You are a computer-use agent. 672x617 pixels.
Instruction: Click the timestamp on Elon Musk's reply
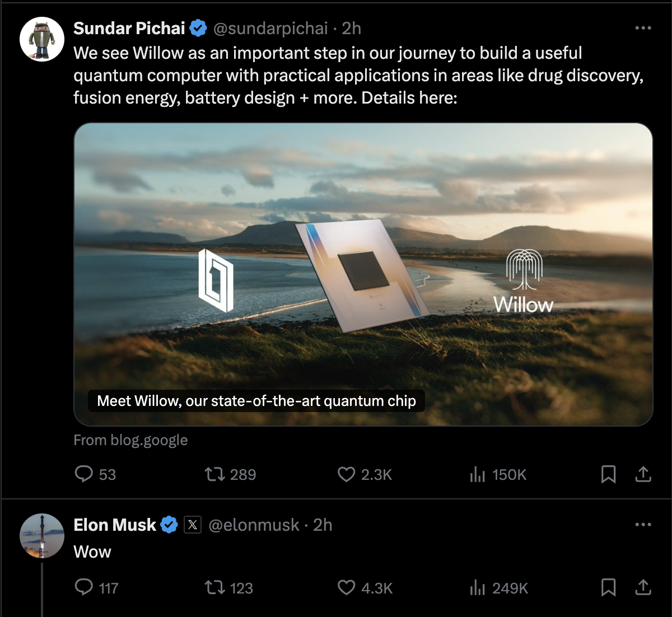pyautogui.click(x=324, y=525)
